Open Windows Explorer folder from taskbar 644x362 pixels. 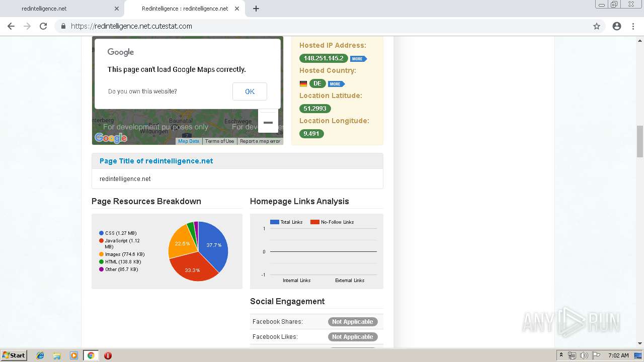tap(57, 355)
